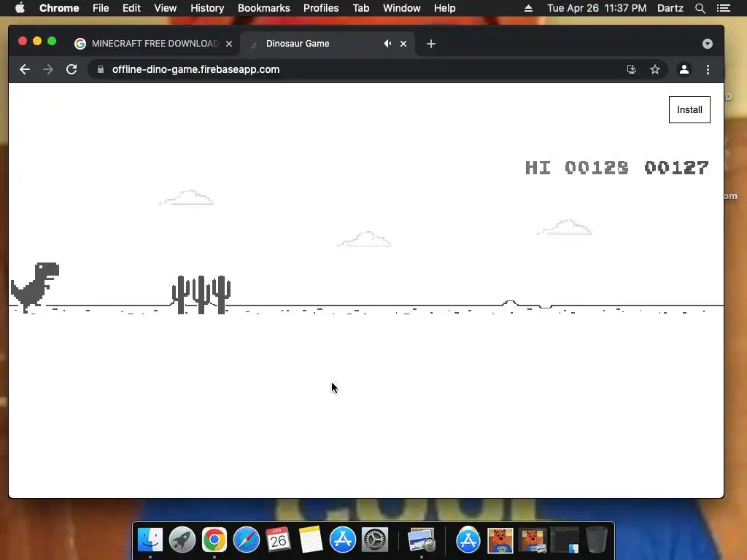Click the Install button on the page
The height and width of the screenshot is (560, 747).
pyautogui.click(x=689, y=110)
